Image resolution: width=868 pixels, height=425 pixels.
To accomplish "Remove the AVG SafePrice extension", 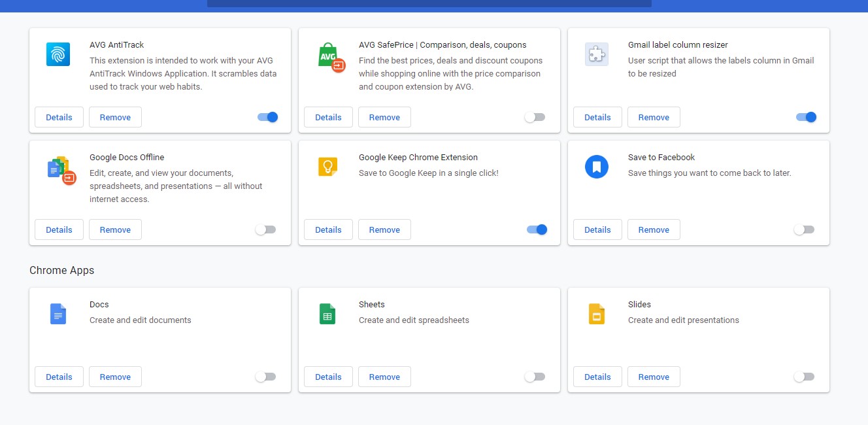I will click(x=384, y=117).
